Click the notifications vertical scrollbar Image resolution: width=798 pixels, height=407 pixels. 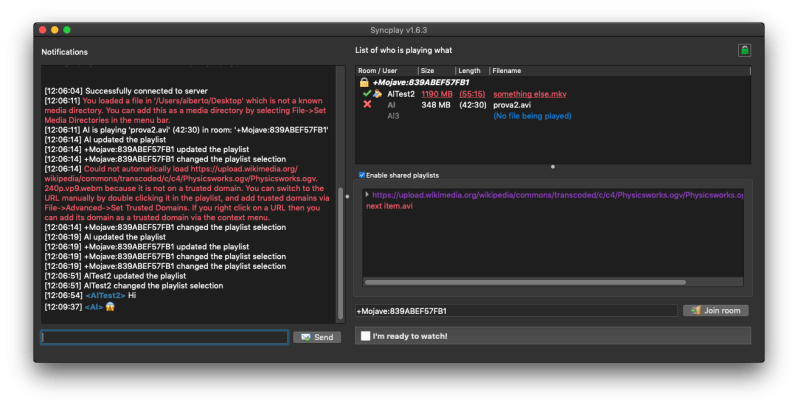click(x=340, y=252)
